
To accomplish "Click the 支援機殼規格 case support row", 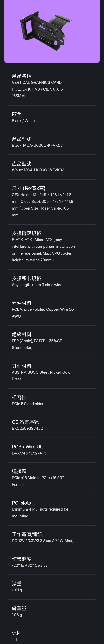I will coord(52,247).
